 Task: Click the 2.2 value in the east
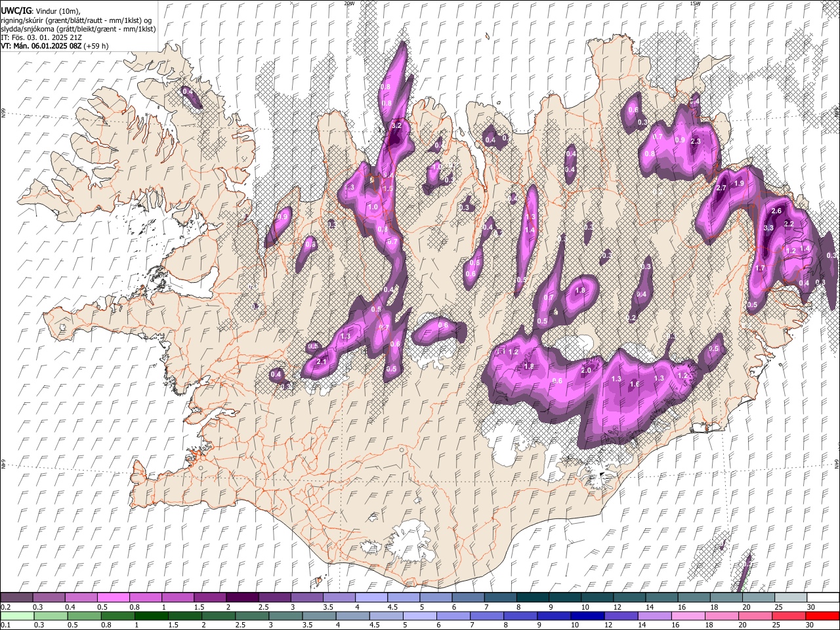pos(789,224)
